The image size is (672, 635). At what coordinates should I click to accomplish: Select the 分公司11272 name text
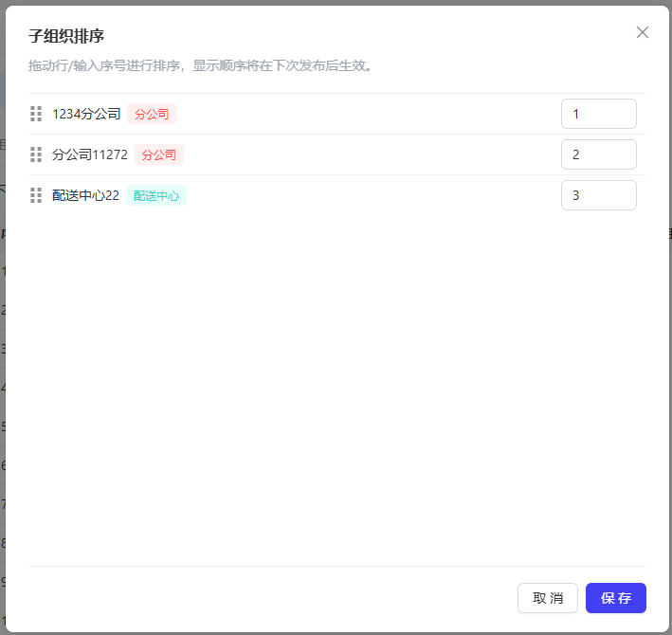[x=90, y=154]
